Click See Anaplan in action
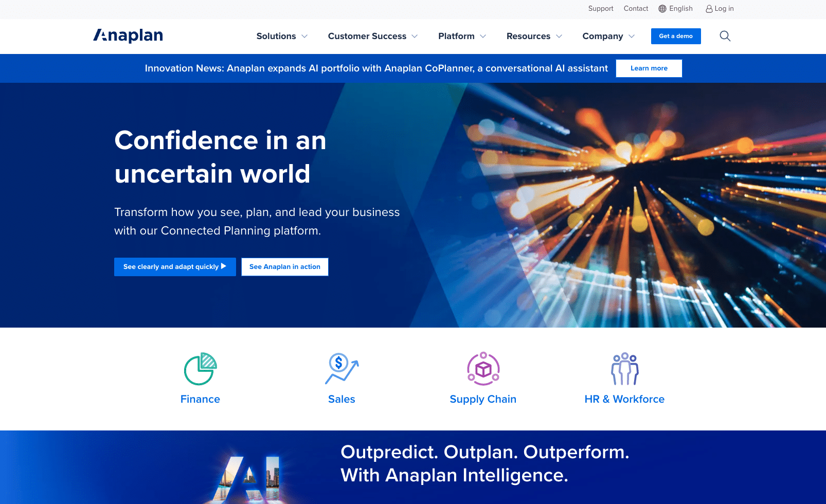826x504 pixels. click(285, 267)
